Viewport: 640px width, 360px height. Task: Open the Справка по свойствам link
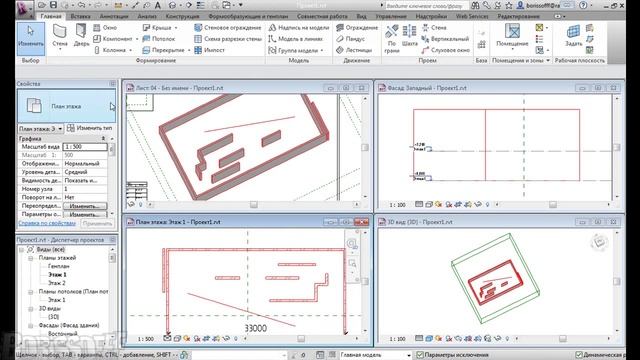pyautogui.click(x=47, y=223)
